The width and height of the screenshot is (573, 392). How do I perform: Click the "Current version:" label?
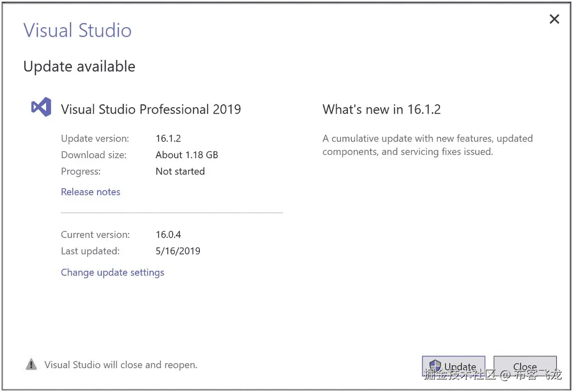point(96,234)
